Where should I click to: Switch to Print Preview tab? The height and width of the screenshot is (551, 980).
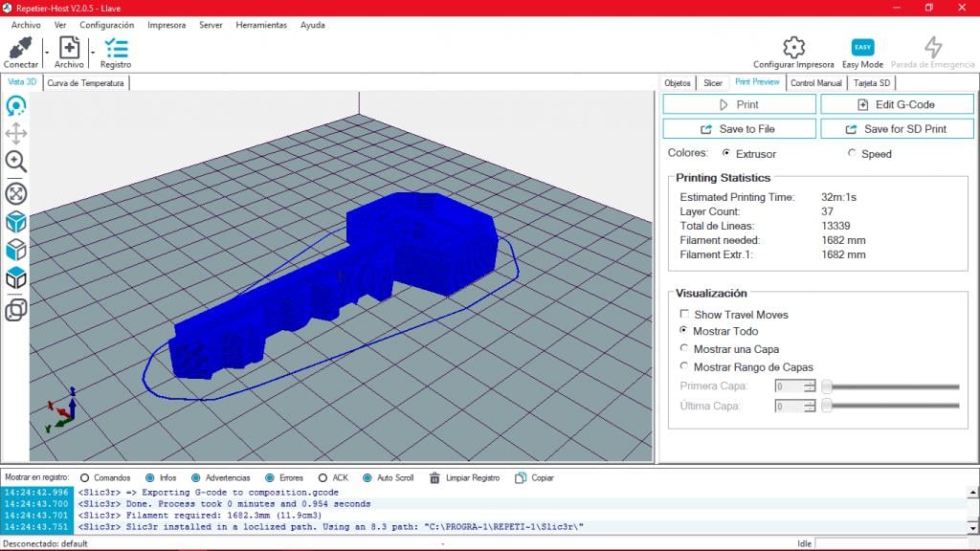757,82
